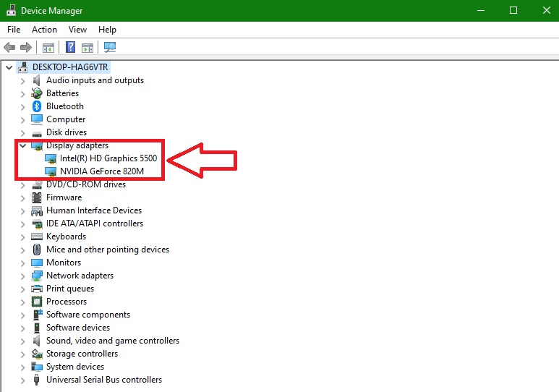Collapse the DESKTOP-HAG6VTR root node
Viewport: 559px width, 392px height.
(x=9, y=67)
